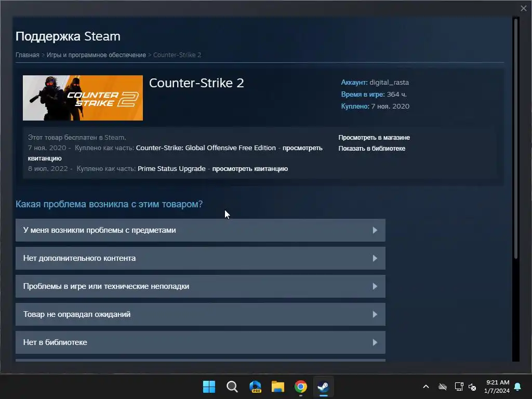This screenshot has height=399, width=532.
Task: Click Этот товар бесплатен в Steam text
Action: [x=77, y=137]
